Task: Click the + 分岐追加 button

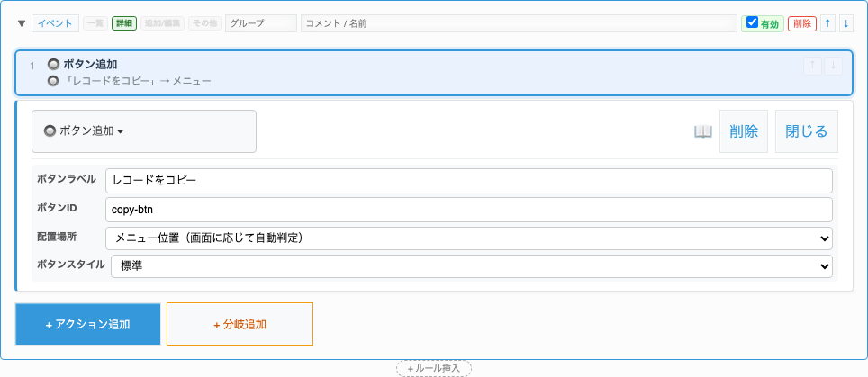Action: [240, 324]
